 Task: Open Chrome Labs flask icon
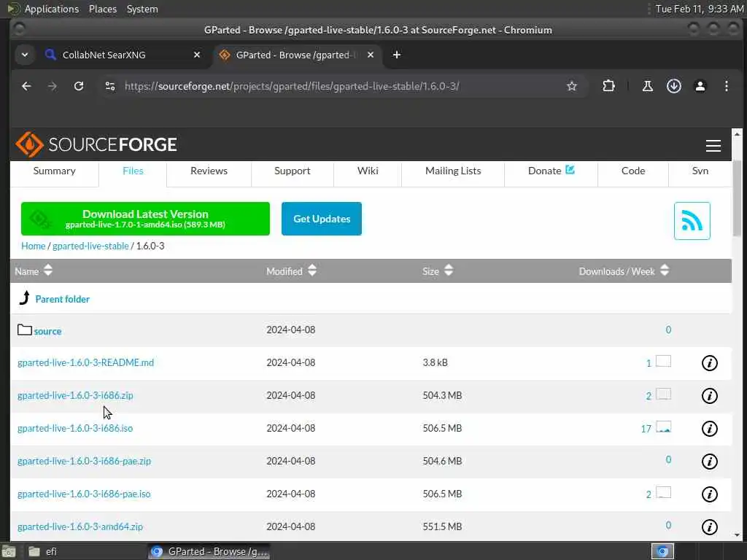click(x=648, y=86)
